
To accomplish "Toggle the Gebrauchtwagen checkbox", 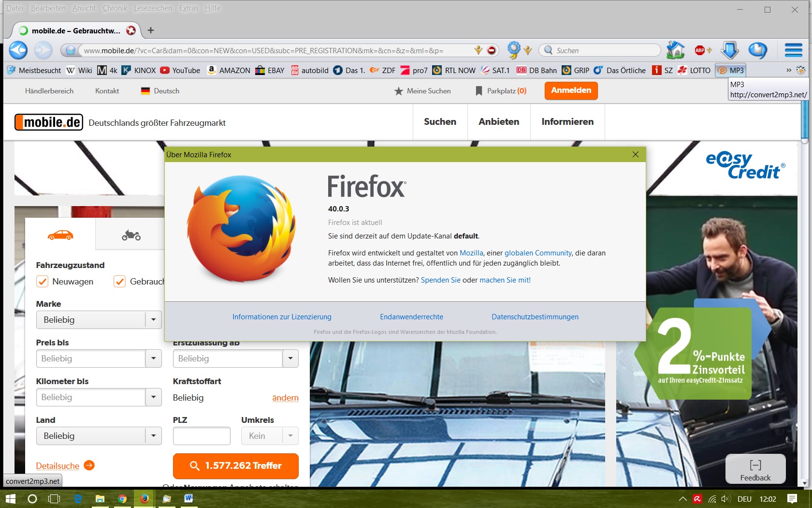I will click(x=119, y=282).
